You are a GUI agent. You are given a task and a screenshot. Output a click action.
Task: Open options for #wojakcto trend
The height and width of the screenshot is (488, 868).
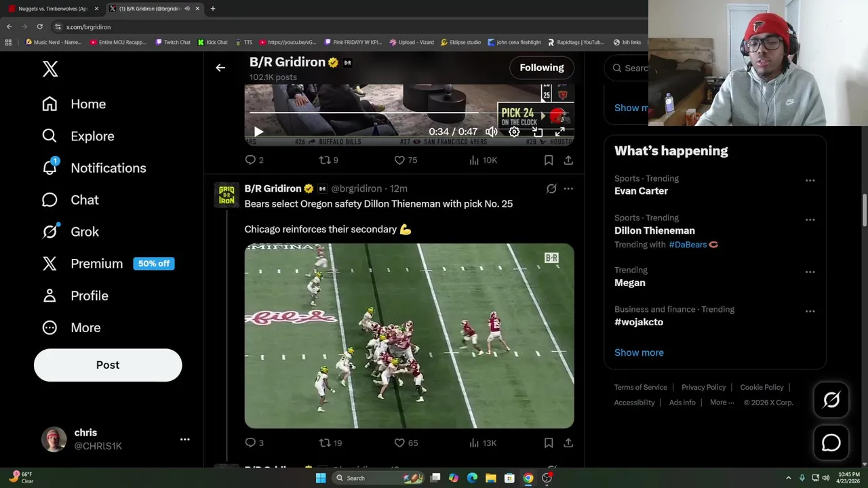(x=810, y=311)
